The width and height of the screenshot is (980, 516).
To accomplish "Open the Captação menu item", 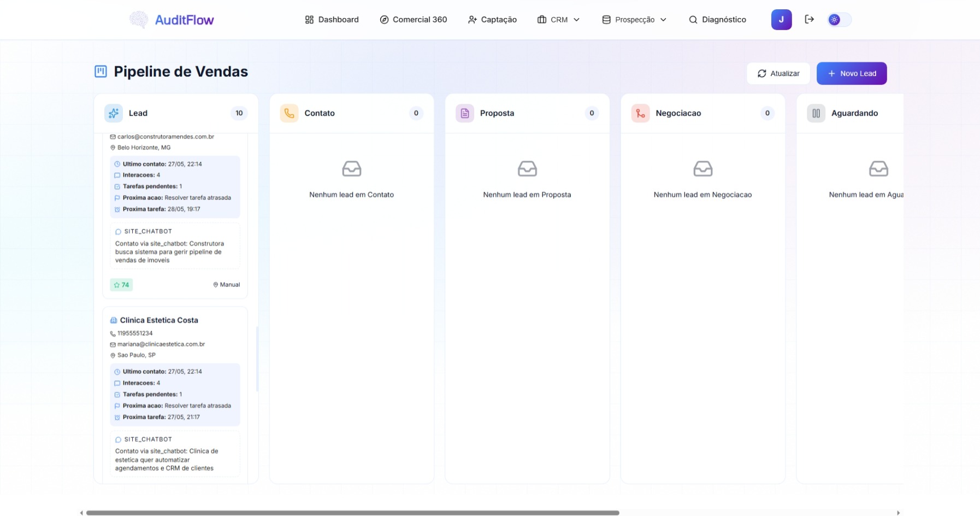I will pos(492,20).
